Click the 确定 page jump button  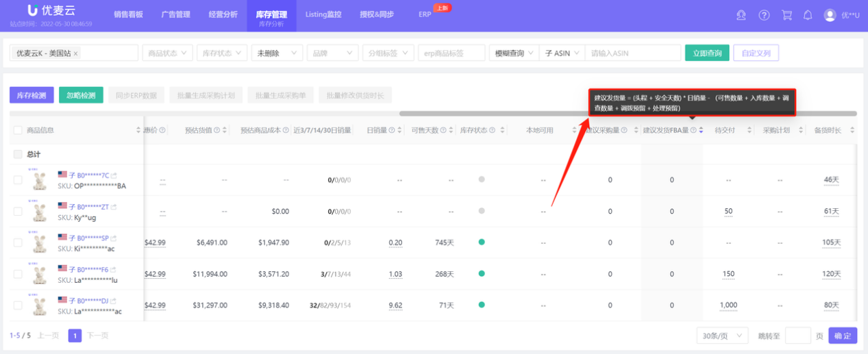click(843, 336)
